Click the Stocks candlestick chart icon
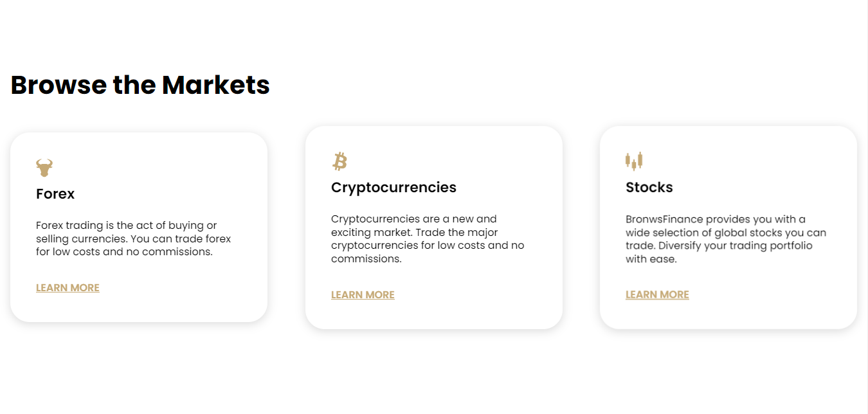This screenshot has height=414, width=868. coord(634,161)
